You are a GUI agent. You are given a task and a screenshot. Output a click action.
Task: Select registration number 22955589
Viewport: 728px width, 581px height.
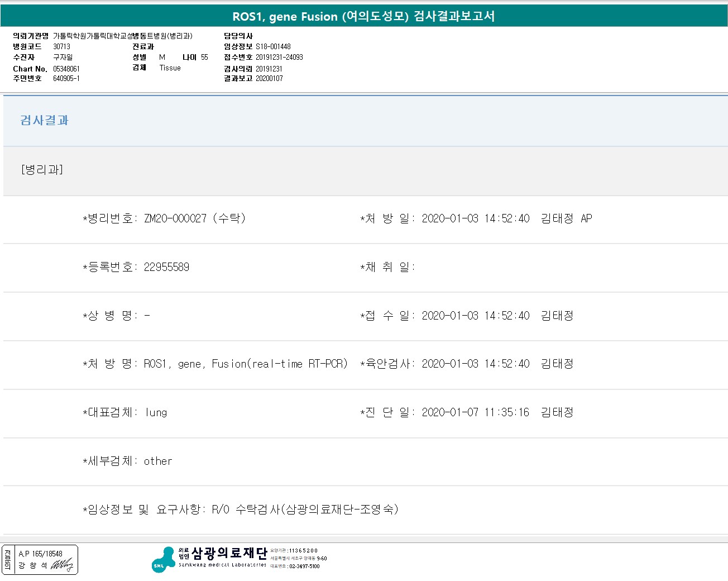click(166, 267)
